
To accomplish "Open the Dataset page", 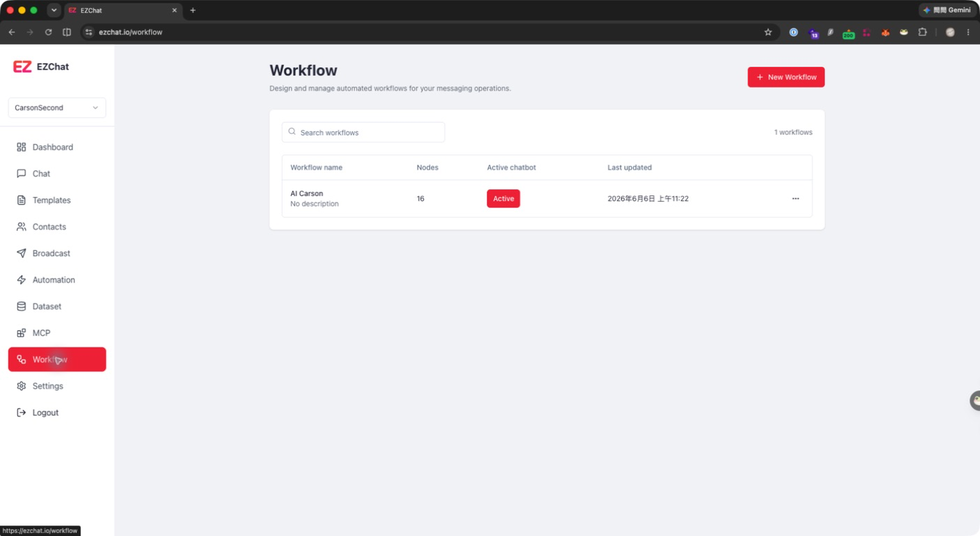I will coord(56,306).
